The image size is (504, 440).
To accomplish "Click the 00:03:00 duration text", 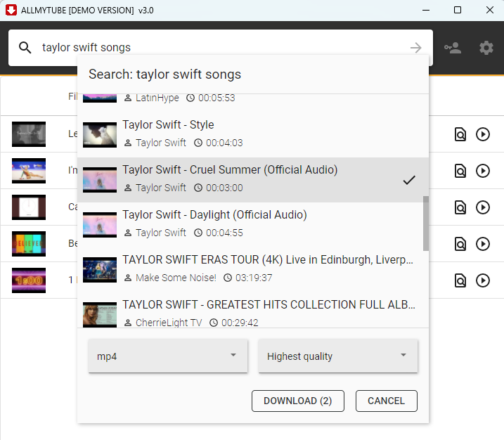I will coord(224,188).
